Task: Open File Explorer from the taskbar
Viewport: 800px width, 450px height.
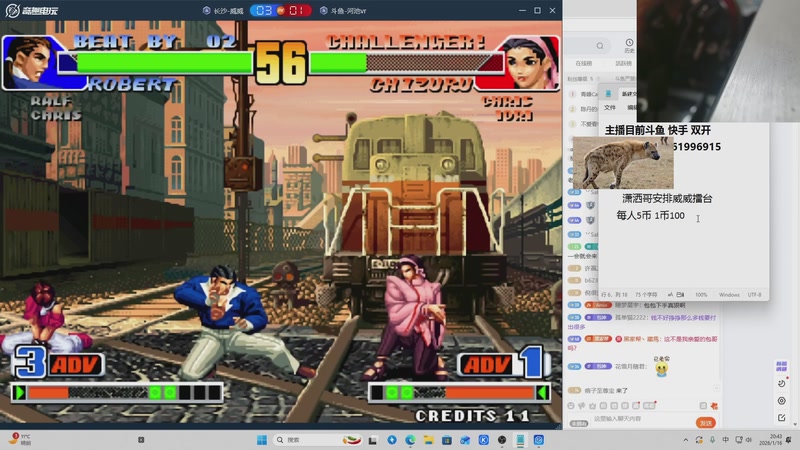Action: tap(429, 440)
